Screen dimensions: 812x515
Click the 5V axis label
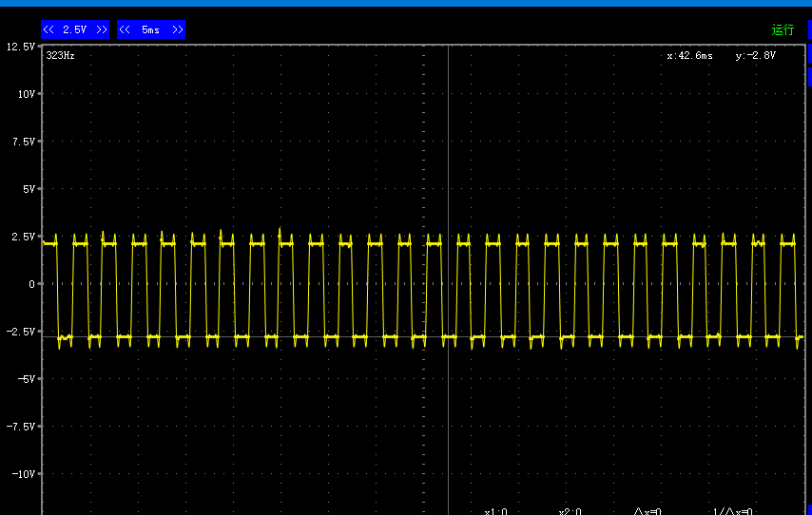tap(29, 189)
